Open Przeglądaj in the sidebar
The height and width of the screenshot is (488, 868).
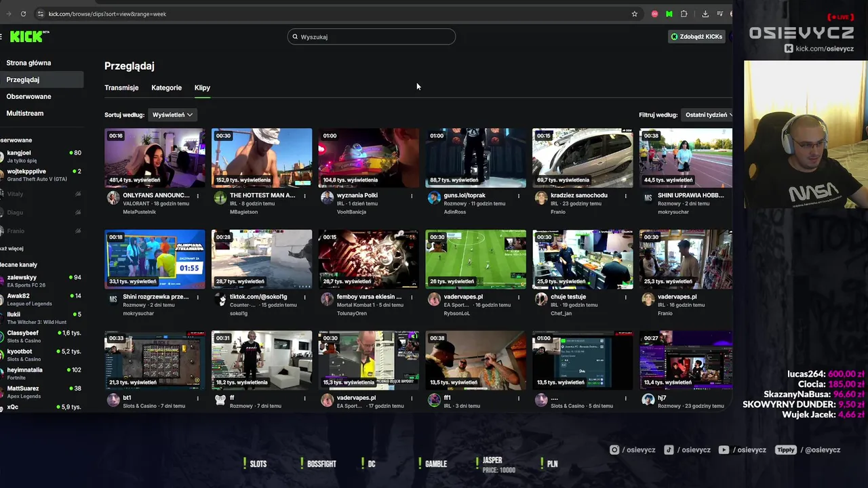click(42, 79)
